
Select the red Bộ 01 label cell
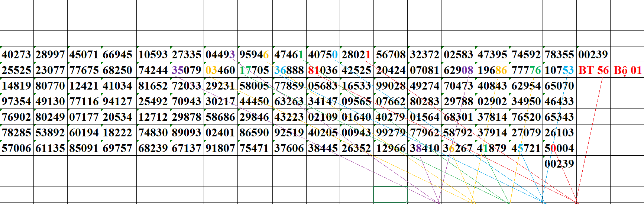(x=627, y=70)
